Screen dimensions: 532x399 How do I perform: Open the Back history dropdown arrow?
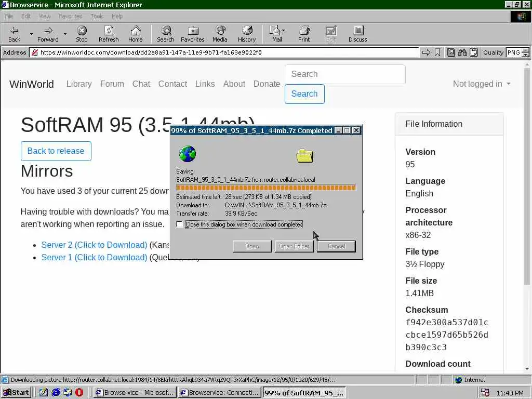coord(31,34)
